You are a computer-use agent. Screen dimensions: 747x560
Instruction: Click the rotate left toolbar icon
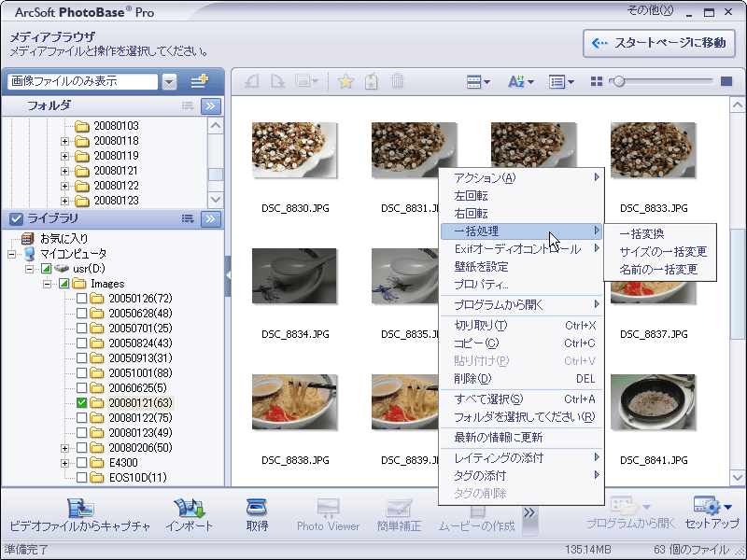click(x=251, y=81)
